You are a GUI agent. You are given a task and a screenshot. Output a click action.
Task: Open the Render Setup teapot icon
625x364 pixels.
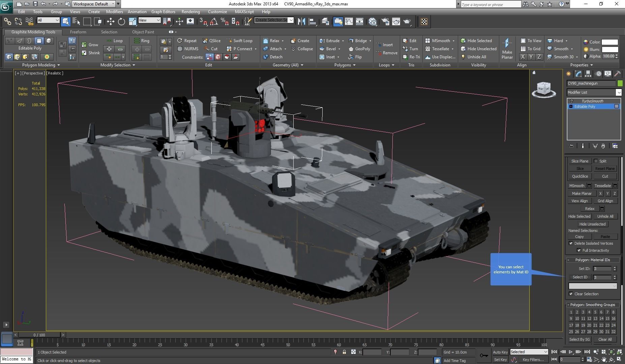click(x=385, y=22)
